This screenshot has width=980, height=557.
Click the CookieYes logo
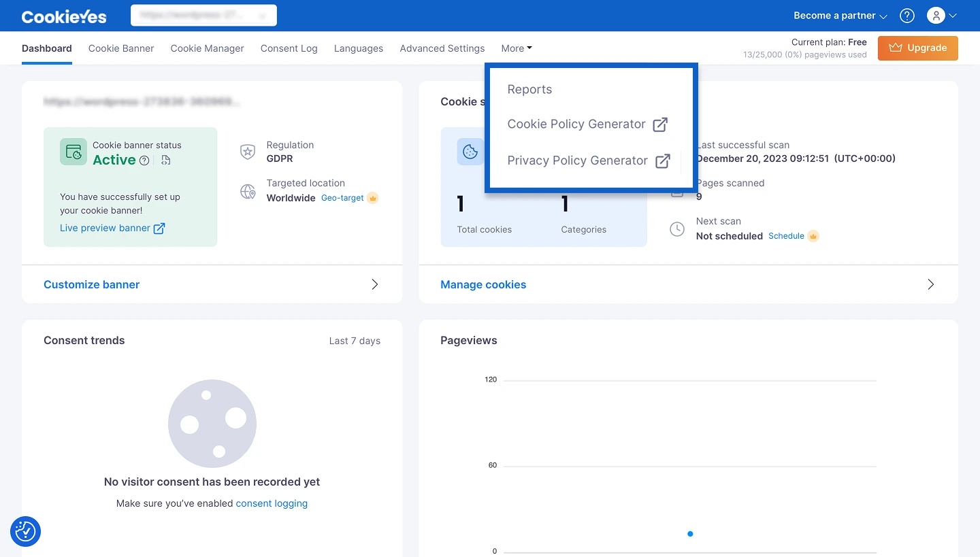tap(64, 16)
